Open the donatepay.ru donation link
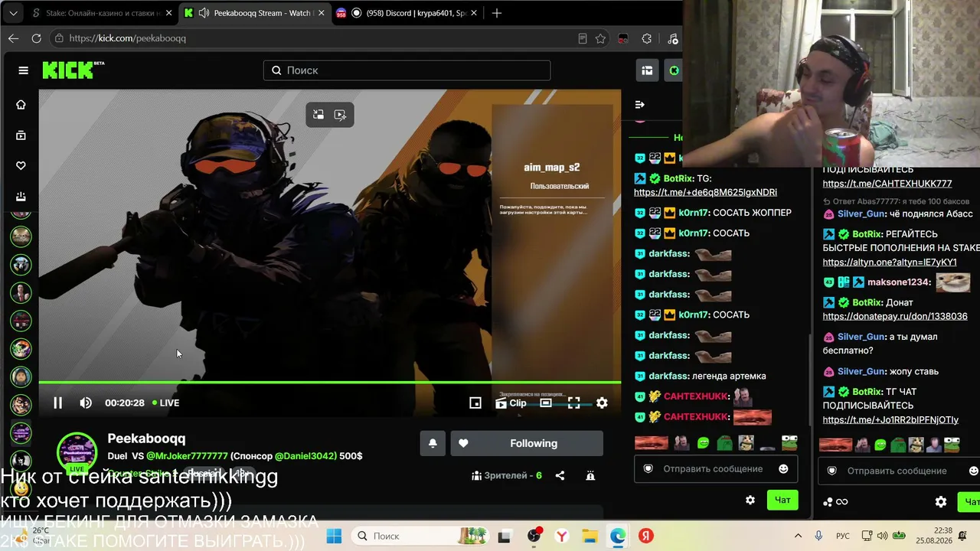Image resolution: width=980 pixels, height=551 pixels. click(x=895, y=316)
